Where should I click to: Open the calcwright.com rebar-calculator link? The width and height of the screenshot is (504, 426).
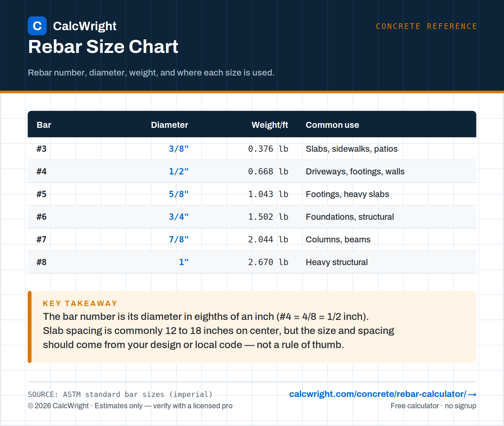(378, 394)
